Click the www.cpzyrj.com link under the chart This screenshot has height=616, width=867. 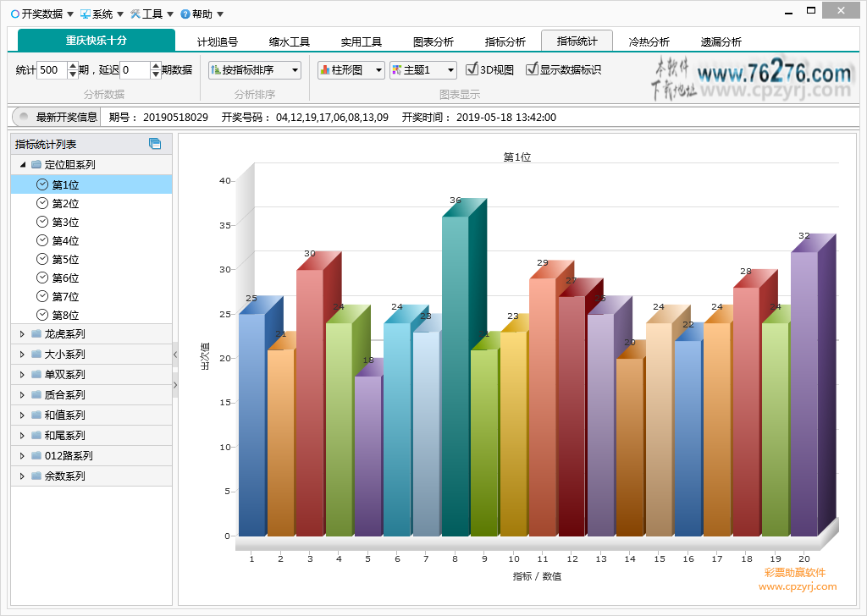[798, 586]
